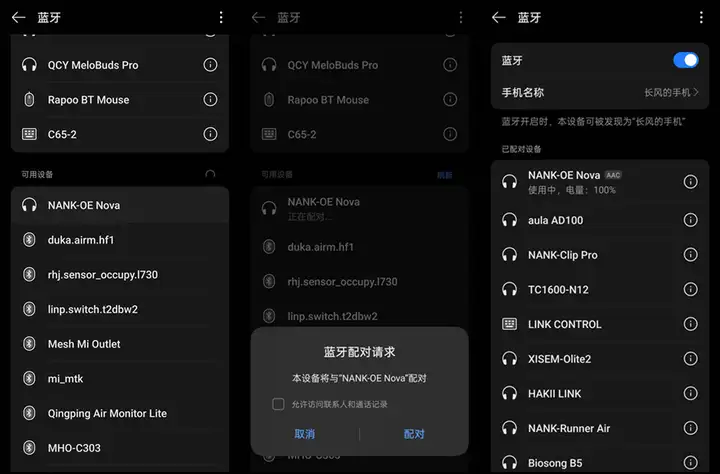Open info for XISEM-Olite2
The width and height of the screenshot is (720, 474).
pyautogui.click(x=690, y=359)
